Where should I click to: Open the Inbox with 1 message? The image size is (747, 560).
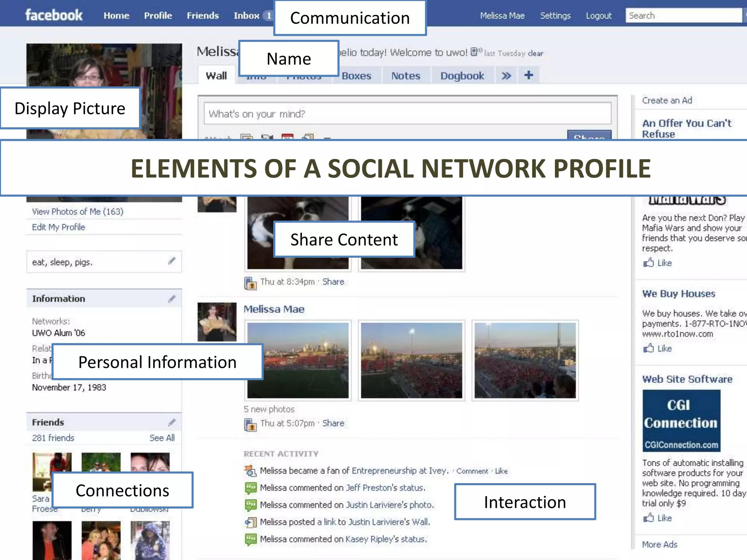tap(252, 16)
